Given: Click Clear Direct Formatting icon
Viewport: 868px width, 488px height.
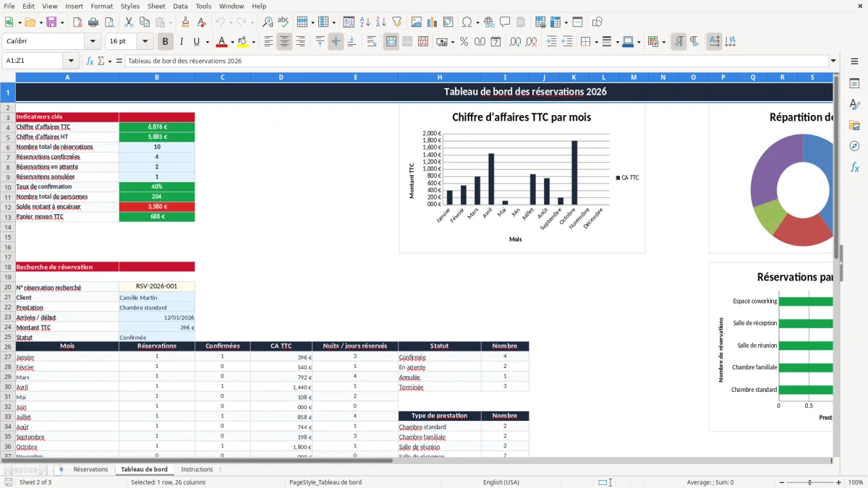Looking at the screenshot, I should pos(202,22).
